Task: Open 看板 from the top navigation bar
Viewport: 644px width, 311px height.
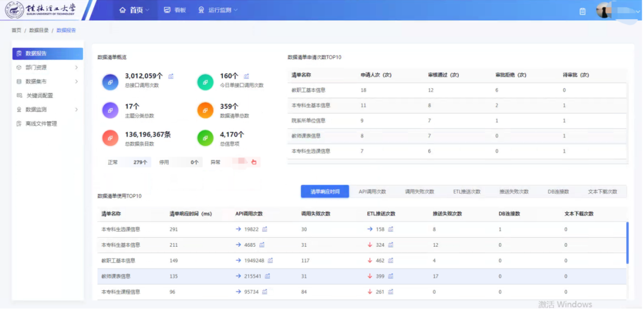Action: point(175,10)
